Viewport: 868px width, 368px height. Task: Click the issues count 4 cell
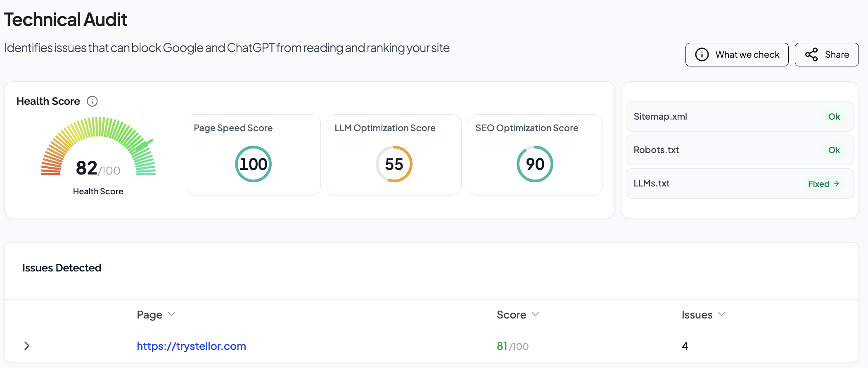coord(685,346)
